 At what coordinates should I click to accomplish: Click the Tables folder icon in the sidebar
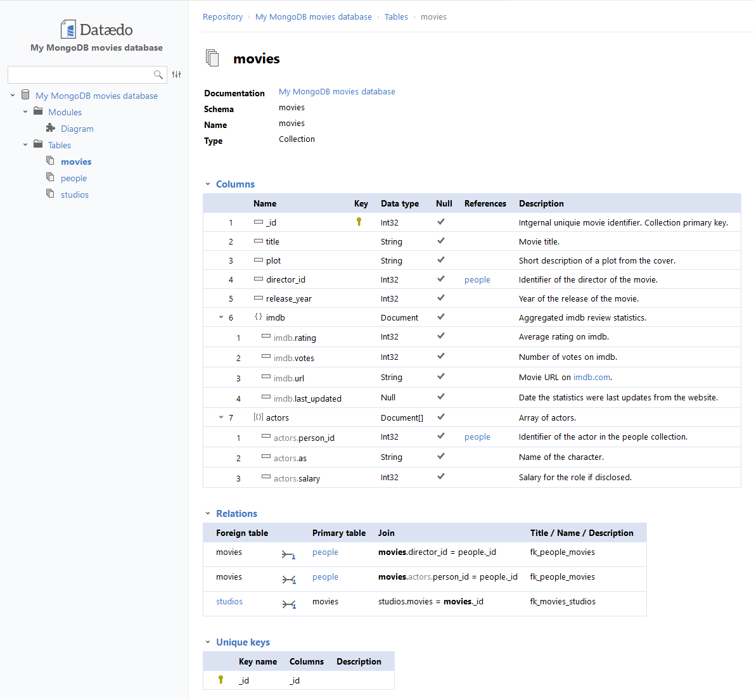pos(38,144)
